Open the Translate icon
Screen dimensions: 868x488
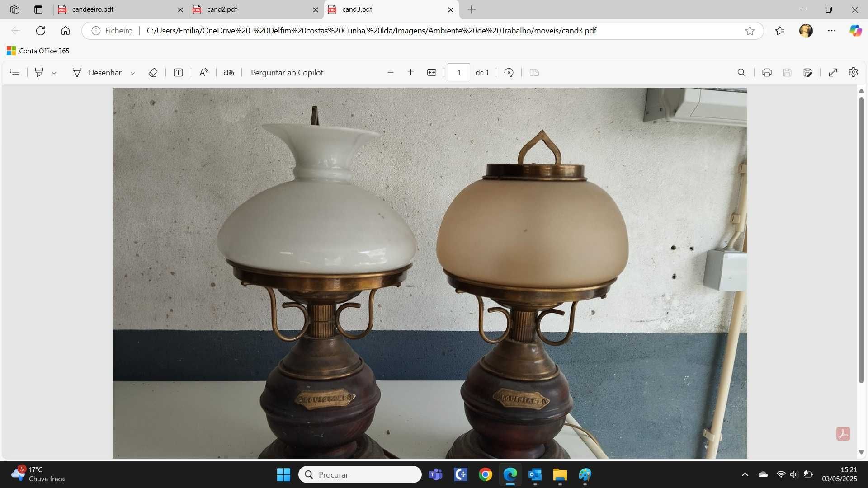tap(229, 72)
